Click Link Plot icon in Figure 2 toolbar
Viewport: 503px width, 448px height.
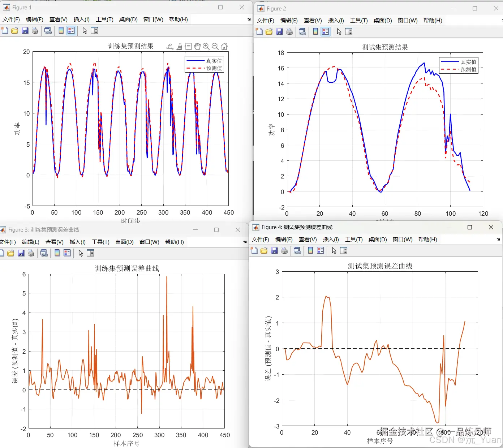point(302,32)
